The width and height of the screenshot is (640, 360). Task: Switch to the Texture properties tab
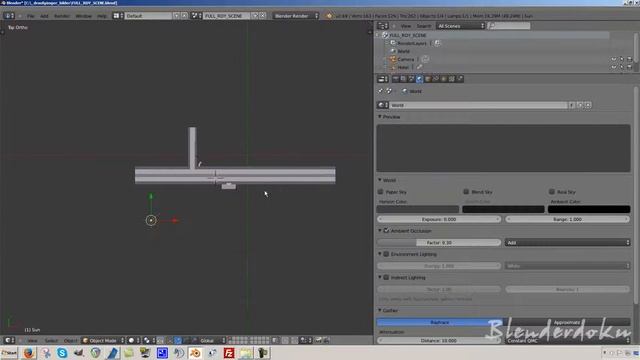pos(451,79)
